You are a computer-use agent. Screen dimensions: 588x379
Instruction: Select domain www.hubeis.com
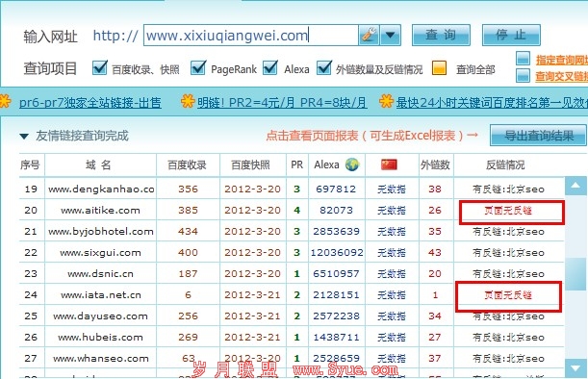100,338
